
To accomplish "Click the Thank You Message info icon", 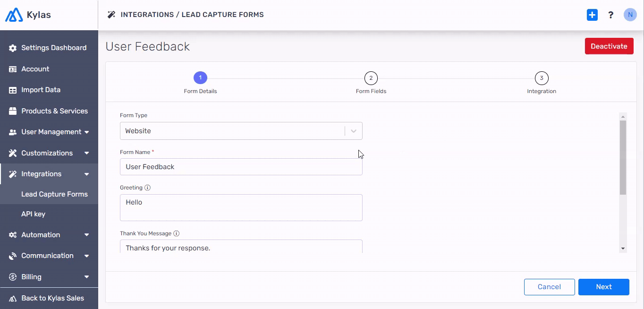I will pyautogui.click(x=177, y=233).
